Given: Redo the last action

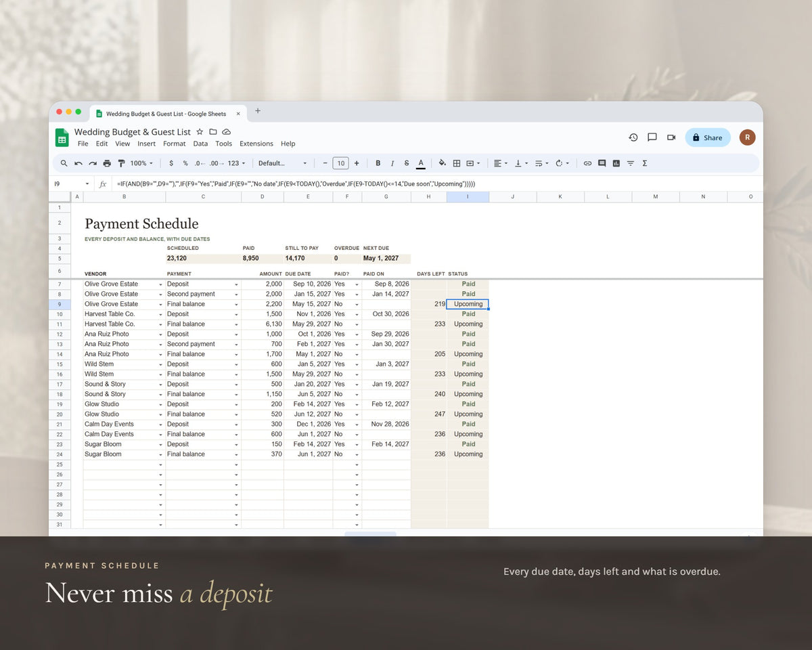Looking at the screenshot, I should click(x=93, y=163).
